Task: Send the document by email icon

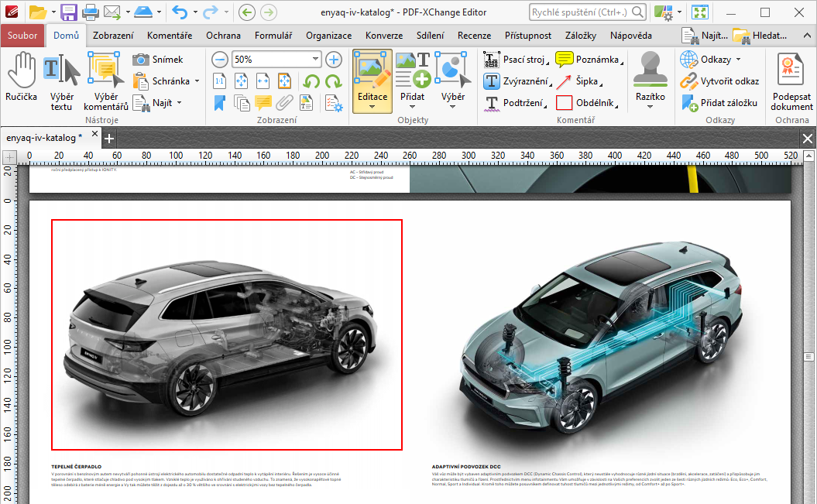Action: tap(112, 12)
